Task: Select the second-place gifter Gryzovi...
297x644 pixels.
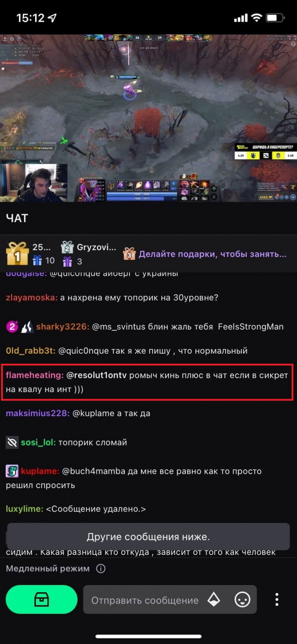Action: [x=96, y=247]
